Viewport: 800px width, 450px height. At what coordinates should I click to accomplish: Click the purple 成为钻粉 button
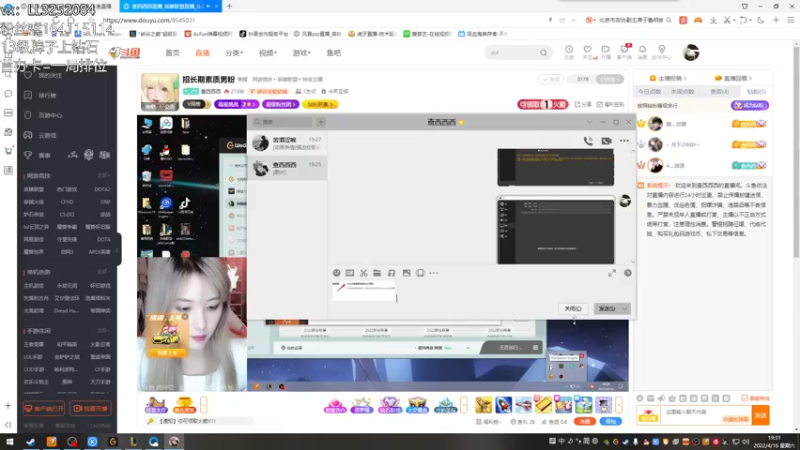(749, 106)
